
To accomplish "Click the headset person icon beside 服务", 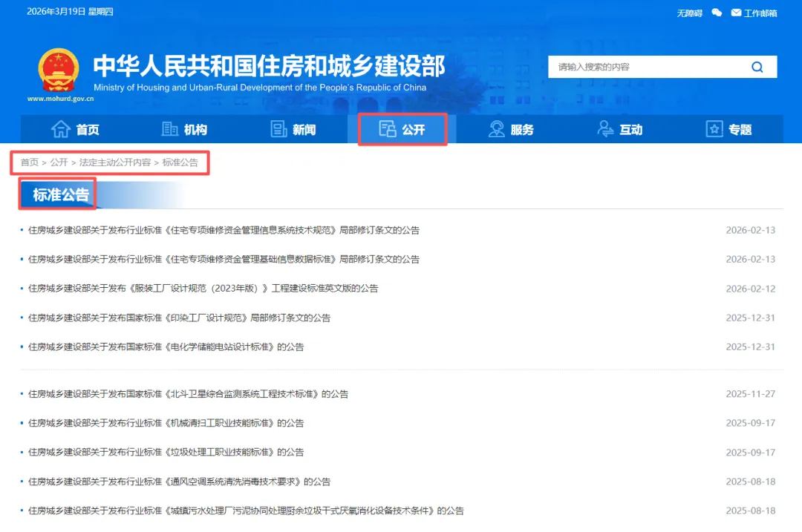I will 496,129.
